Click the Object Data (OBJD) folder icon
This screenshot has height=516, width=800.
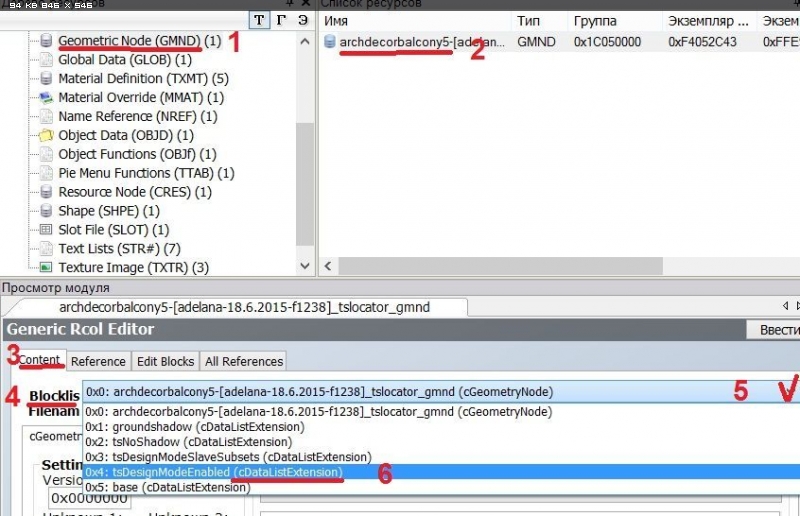tap(46, 135)
